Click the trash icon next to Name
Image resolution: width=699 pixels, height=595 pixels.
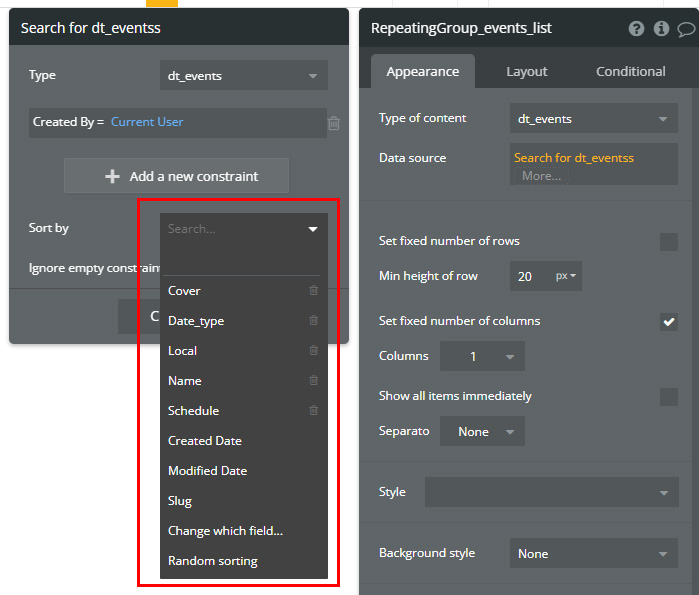pyautogui.click(x=314, y=381)
